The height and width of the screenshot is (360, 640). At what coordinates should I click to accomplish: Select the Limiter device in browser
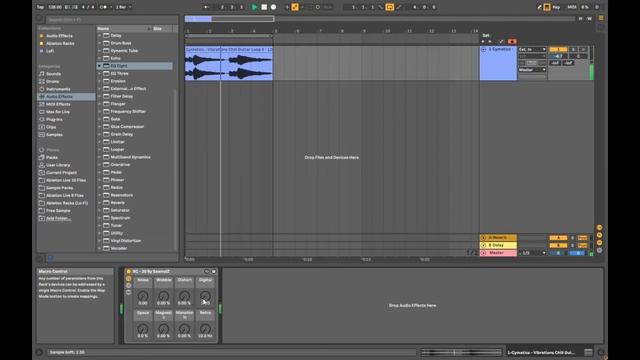click(118, 142)
